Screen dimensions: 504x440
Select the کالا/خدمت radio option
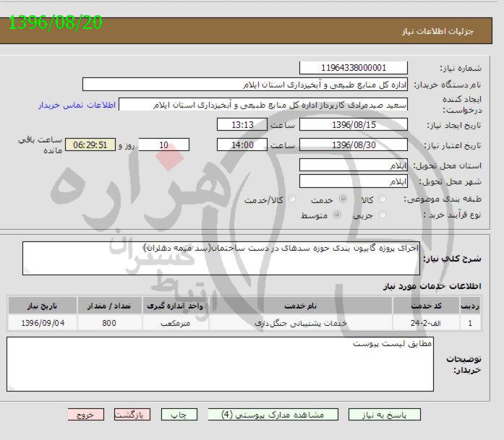pyautogui.click(x=292, y=199)
